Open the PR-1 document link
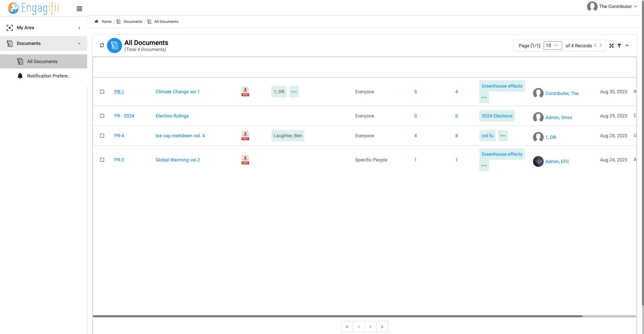The height and width of the screenshot is (334, 644). (x=119, y=92)
